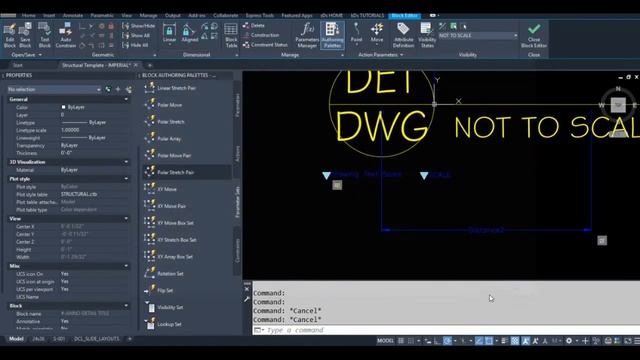
Task: Click the first visibility parameter grip triangle
Action: click(x=326, y=176)
